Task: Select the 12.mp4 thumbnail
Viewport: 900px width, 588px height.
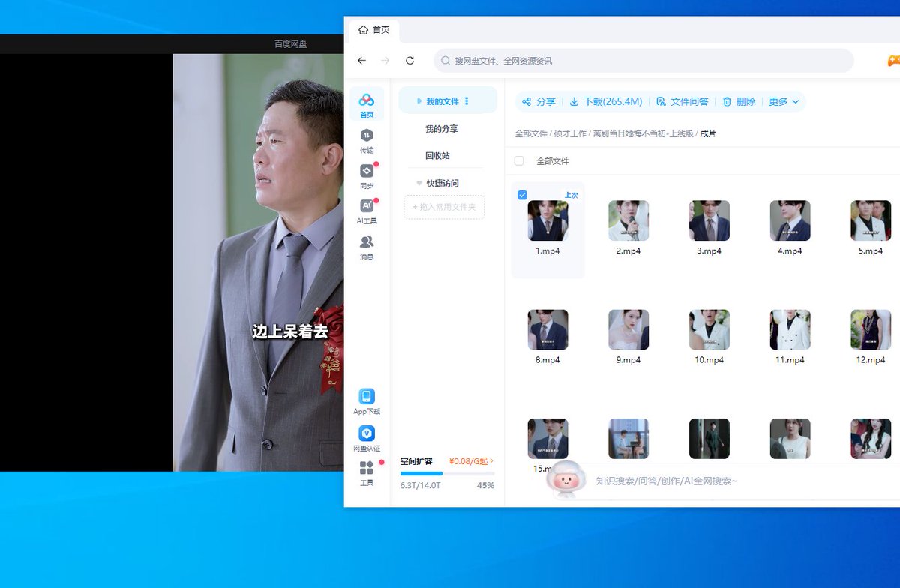Action: pos(871,330)
